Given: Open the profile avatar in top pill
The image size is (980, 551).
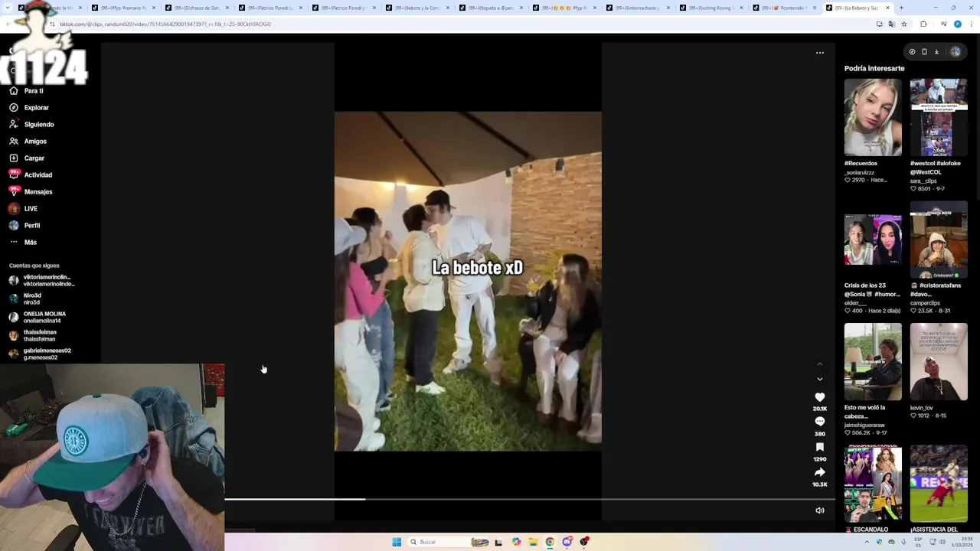Looking at the screenshot, I should pos(955,52).
